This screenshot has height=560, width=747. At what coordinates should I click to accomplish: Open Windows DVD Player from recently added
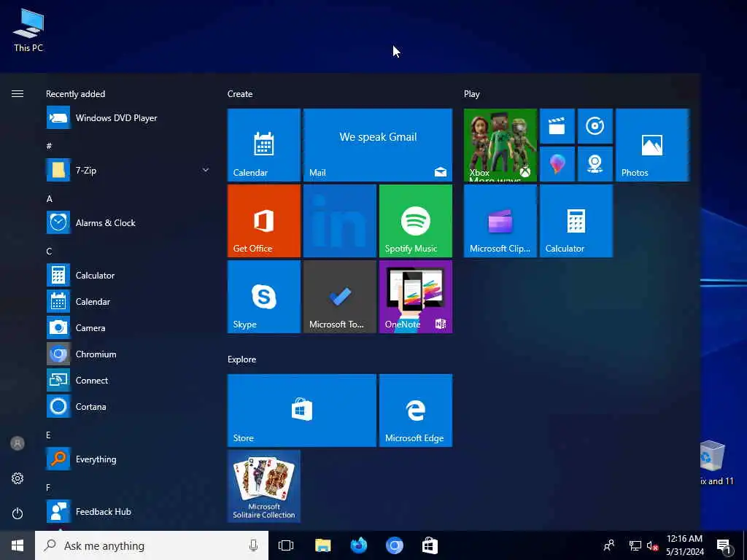128,117
